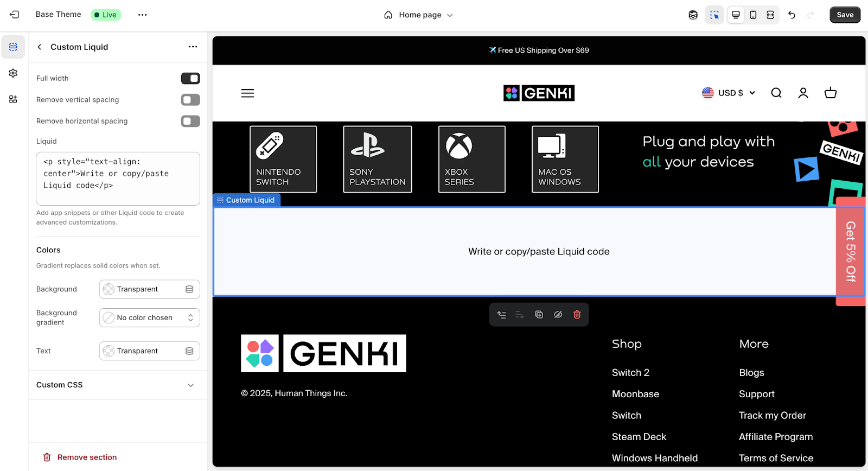Open the App embeds sidebar icon
Image resolution: width=868 pixels, height=471 pixels.
point(13,99)
